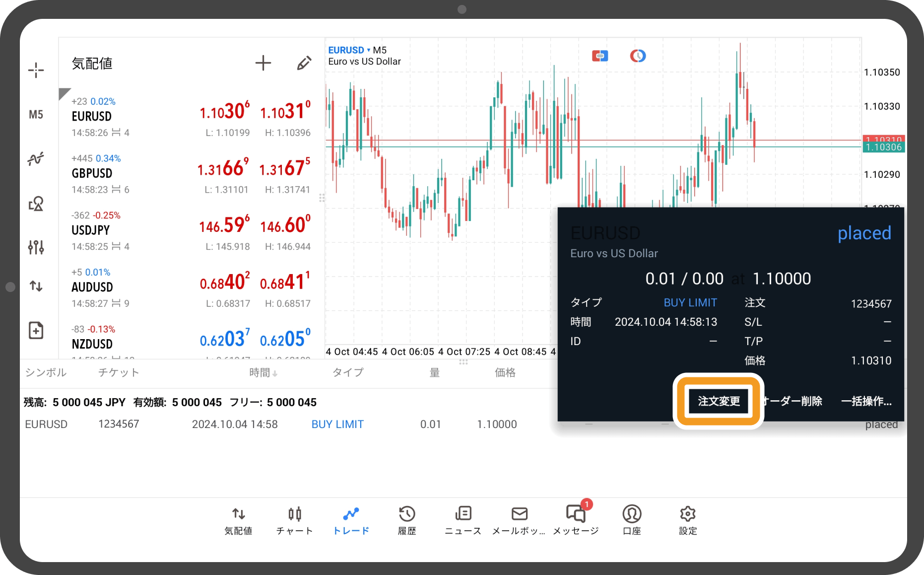
Task: Open the drawing objects shapes tool
Action: tap(36, 204)
